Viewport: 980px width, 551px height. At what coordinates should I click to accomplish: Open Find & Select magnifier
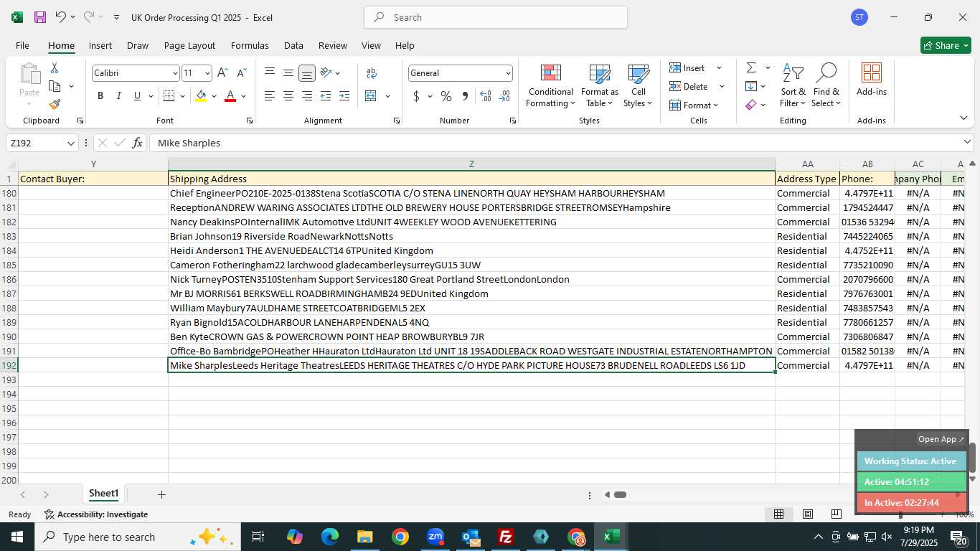826,86
